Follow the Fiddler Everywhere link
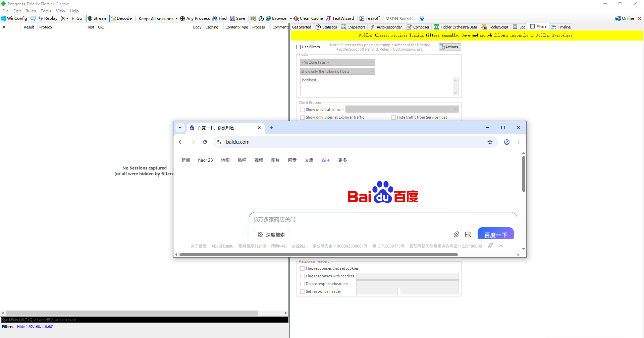Image resolution: width=644 pixels, height=338 pixels. click(x=554, y=35)
